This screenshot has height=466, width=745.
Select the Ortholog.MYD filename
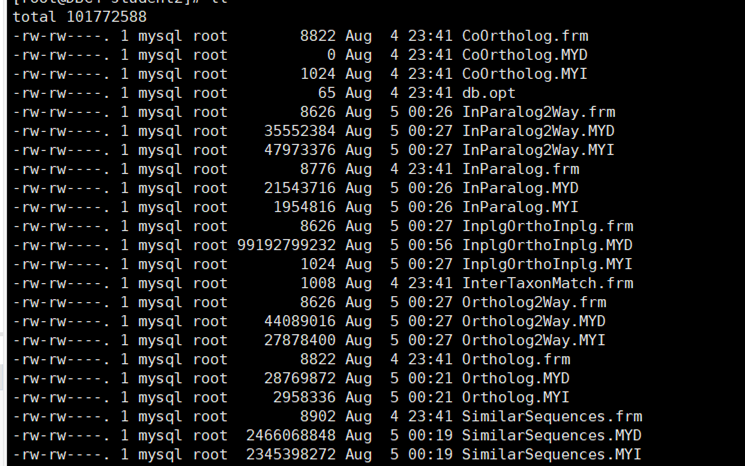516,378
